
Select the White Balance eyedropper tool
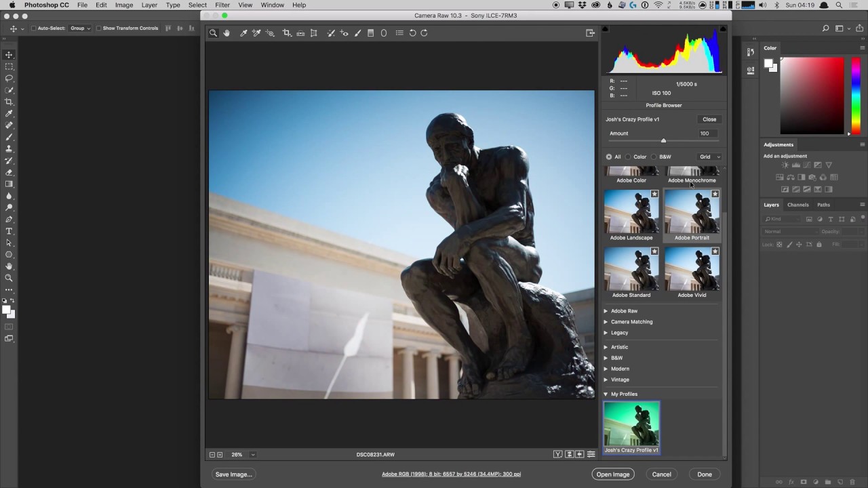[x=243, y=33]
